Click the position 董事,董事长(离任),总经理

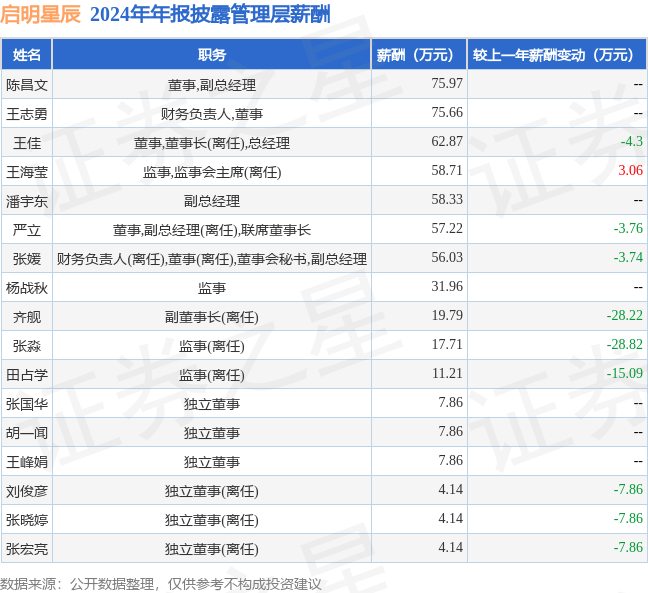click(x=212, y=143)
